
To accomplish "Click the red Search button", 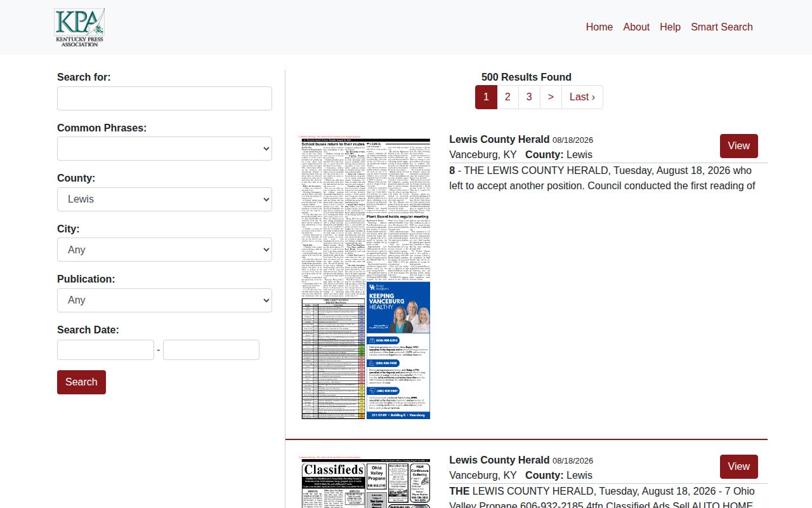I will pos(81,382).
